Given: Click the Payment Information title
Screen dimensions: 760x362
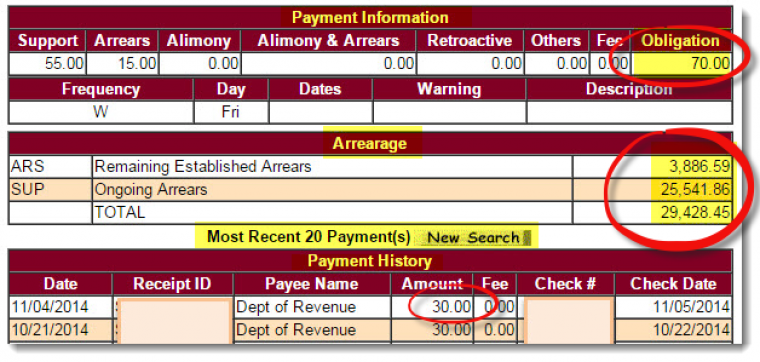Looking at the screenshot, I should pyautogui.click(x=370, y=18).
